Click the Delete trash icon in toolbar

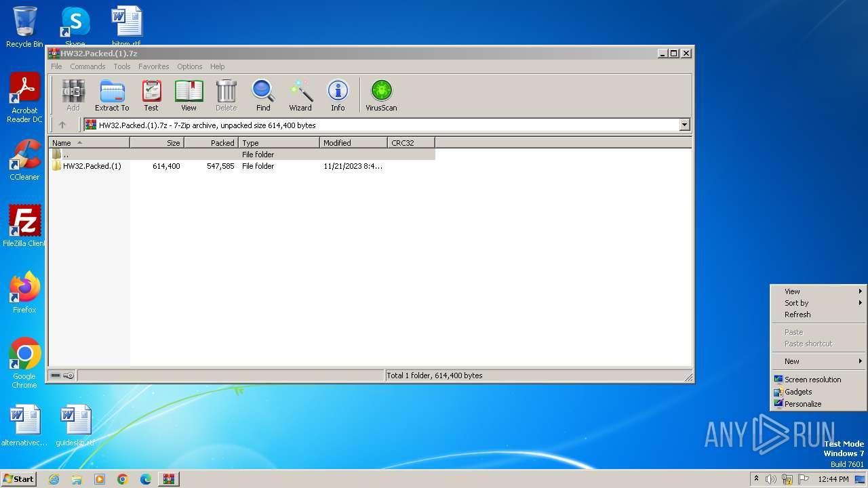(x=226, y=95)
